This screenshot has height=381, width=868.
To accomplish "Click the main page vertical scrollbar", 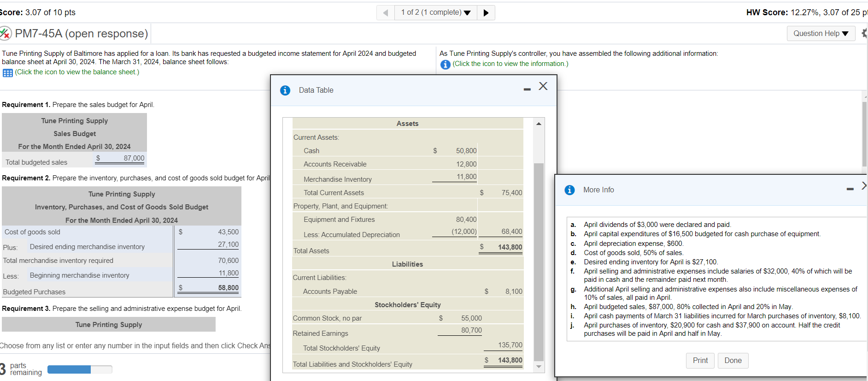I will click(x=865, y=134).
